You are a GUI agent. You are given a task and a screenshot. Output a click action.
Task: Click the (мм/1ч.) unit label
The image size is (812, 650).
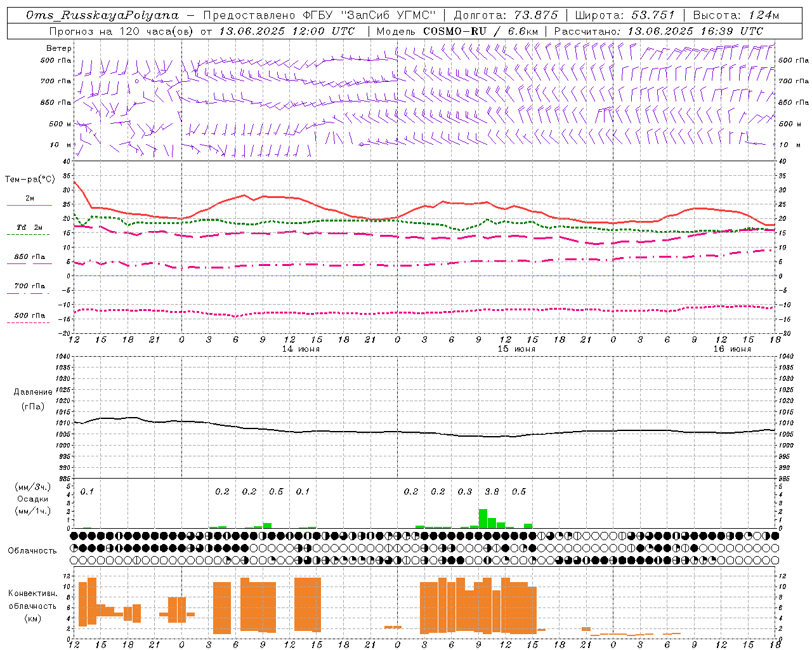(32, 511)
